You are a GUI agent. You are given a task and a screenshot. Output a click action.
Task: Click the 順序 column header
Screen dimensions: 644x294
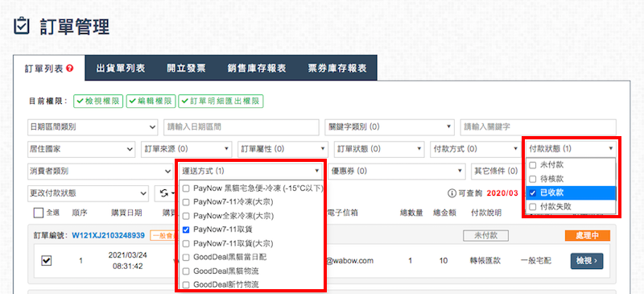coord(79,213)
